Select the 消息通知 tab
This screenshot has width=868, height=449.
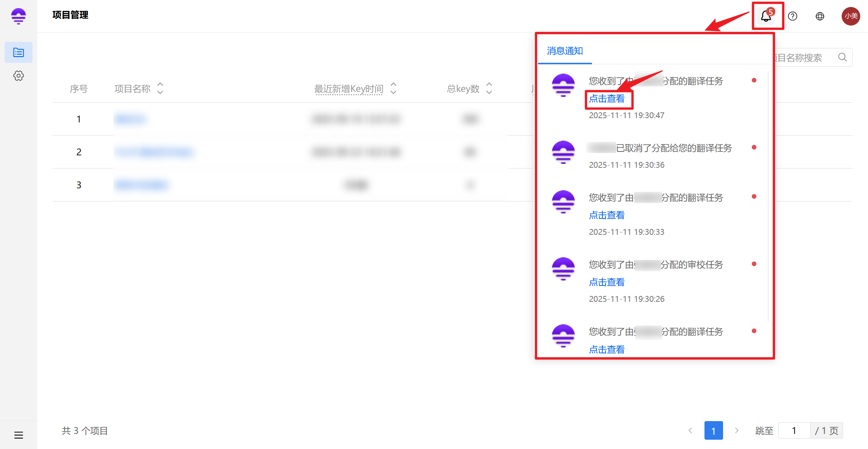(x=565, y=51)
